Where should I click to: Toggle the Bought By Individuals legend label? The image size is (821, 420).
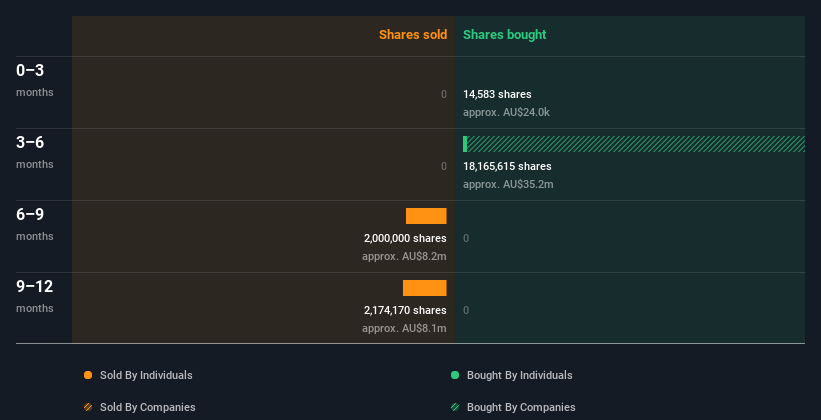point(519,375)
